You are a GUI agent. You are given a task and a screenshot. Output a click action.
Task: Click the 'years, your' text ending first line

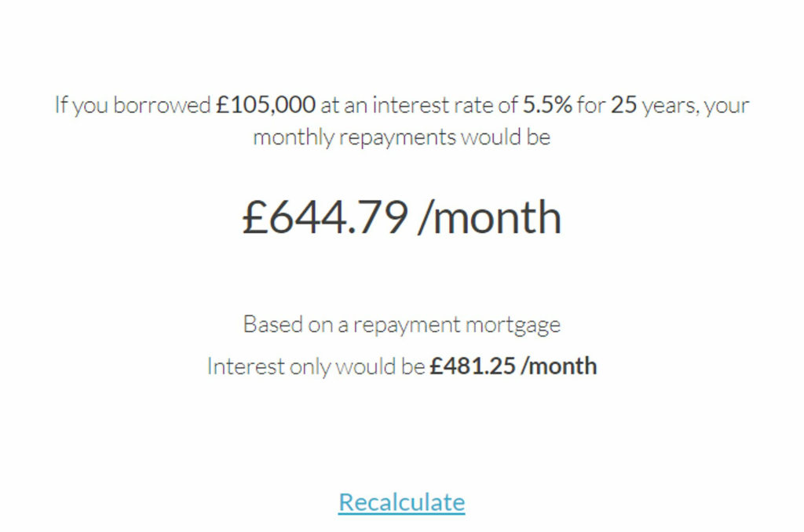[696, 106]
